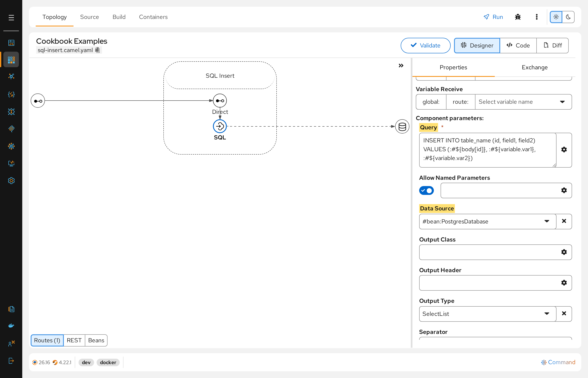Open the Diff view
Image resolution: width=588 pixels, height=378 pixels.
[x=553, y=45]
